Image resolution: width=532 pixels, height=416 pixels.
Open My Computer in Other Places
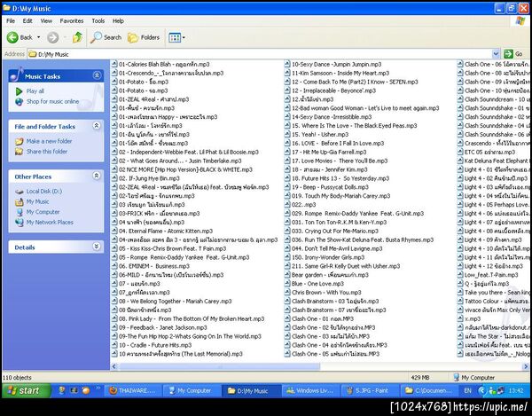coord(43,212)
